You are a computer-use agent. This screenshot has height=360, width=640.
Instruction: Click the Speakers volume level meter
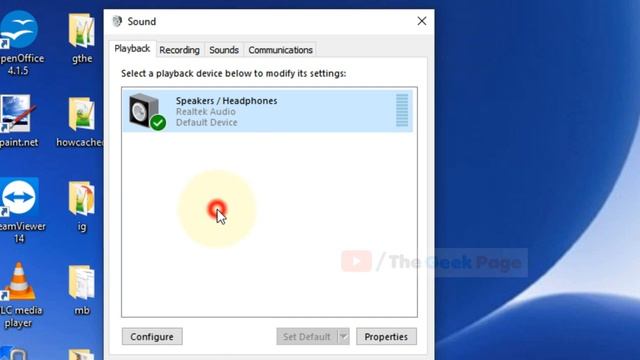[x=402, y=110]
